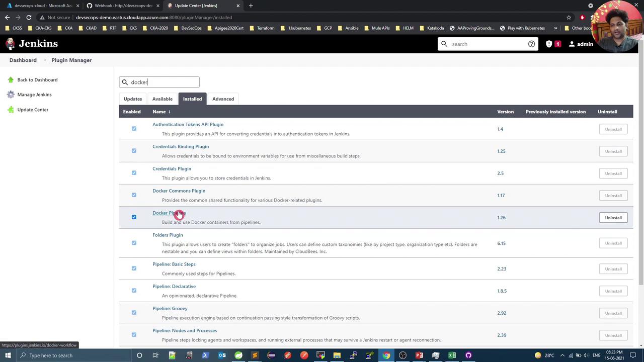Click the admin user icon in the header
The image size is (644, 362).
pyautogui.click(x=572, y=44)
